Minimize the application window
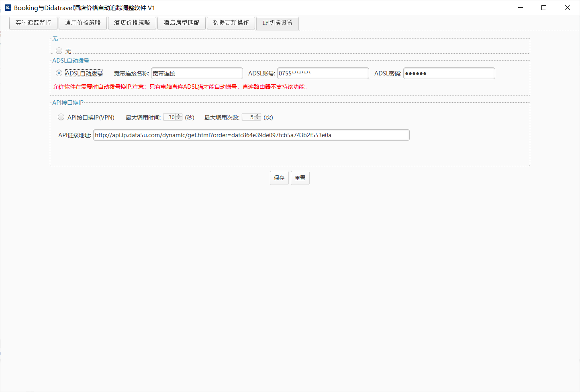 point(521,8)
